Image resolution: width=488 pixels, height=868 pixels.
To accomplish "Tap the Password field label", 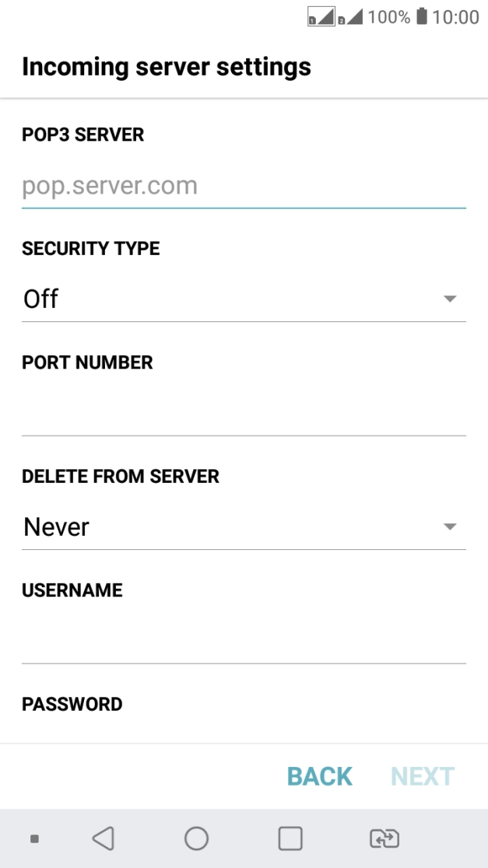I will [72, 704].
